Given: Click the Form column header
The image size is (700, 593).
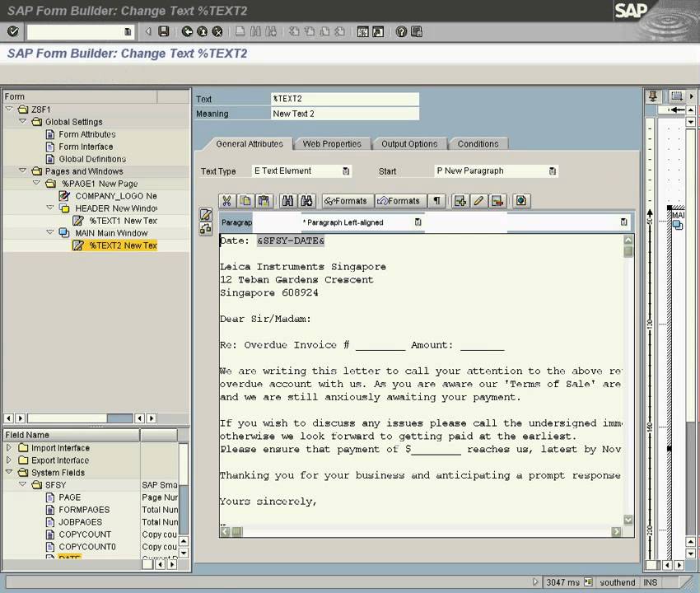Looking at the screenshot, I should click(81, 96).
